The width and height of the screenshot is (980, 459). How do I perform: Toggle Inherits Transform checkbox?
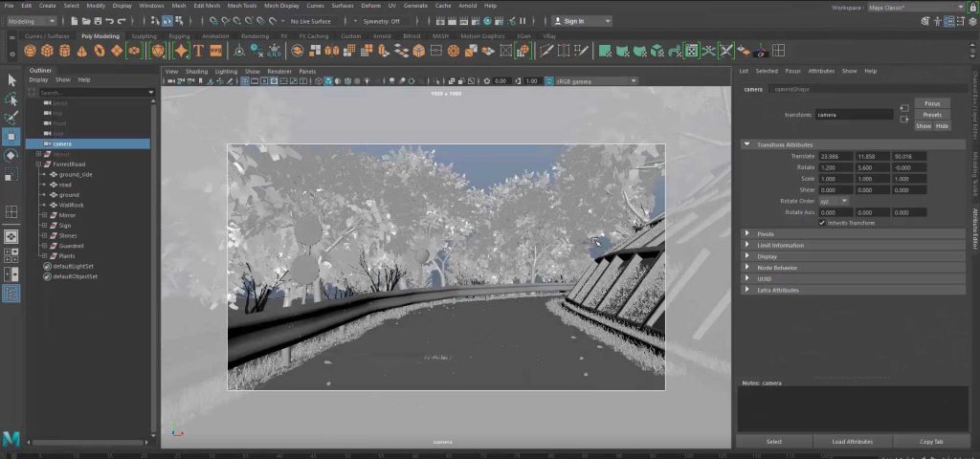822,223
